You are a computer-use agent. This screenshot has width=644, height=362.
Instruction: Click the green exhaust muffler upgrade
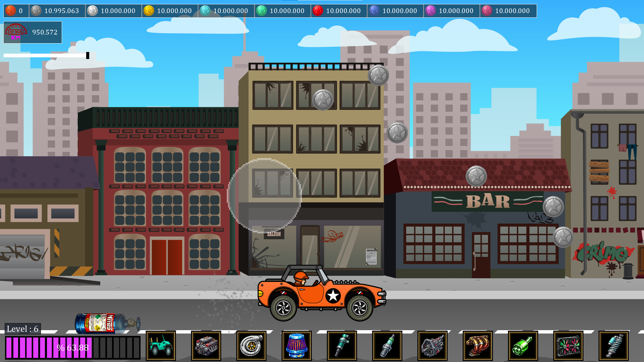523,346
